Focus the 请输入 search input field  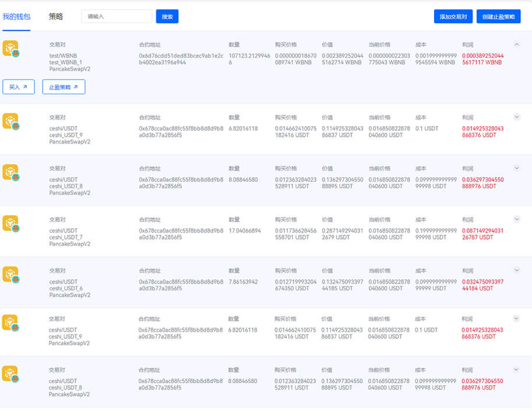(117, 16)
